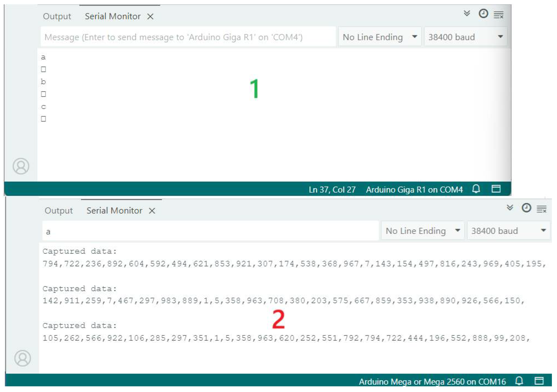
Task: Open No Line Ending dropdown in bottom monitor
Action: (x=423, y=231)
